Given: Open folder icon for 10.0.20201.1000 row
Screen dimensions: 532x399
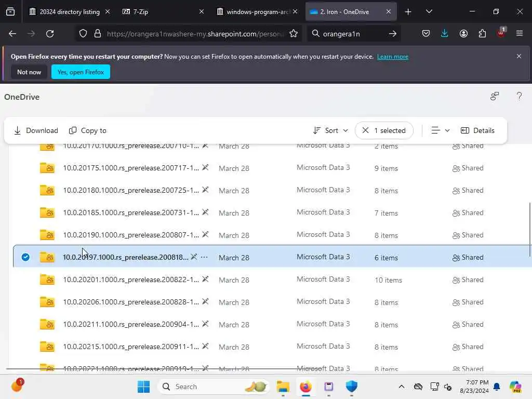Looking at the screenshot, I should pyautogui.click(x=47, y=280).
